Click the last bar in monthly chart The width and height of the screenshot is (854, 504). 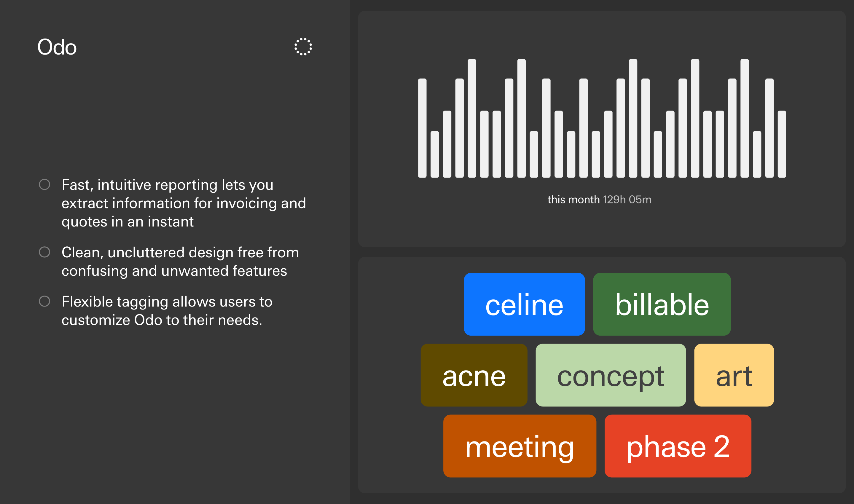782,144
